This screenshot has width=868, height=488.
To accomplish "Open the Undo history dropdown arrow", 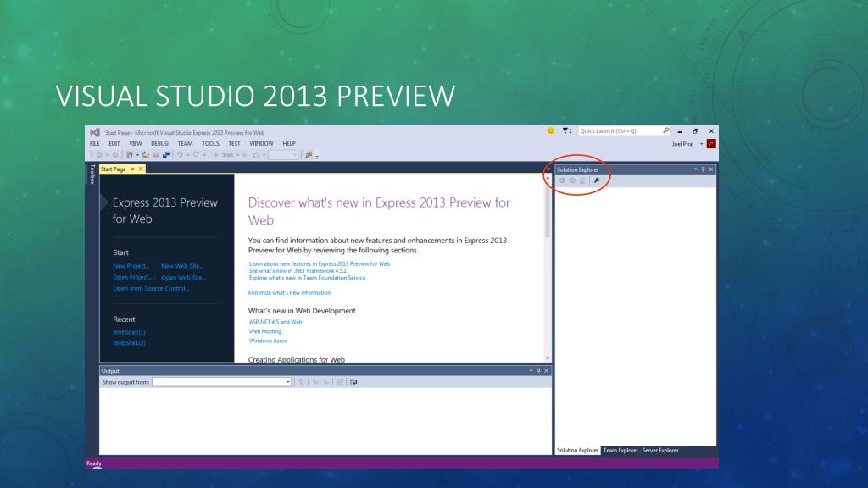I will pyautogui.click(x=188, y=155).
